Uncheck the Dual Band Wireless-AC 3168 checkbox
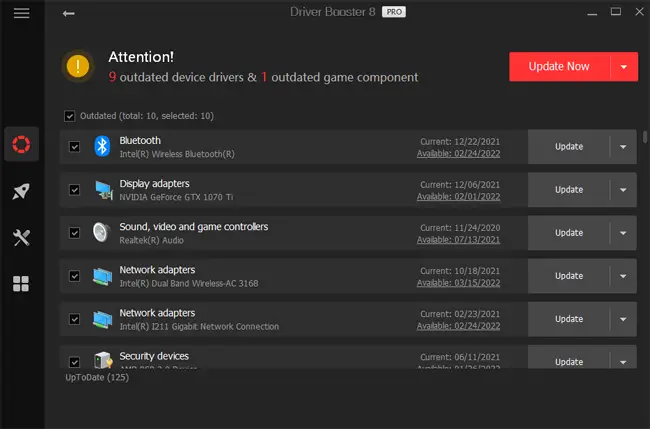650x429 pixels. [x=75, y=276]
